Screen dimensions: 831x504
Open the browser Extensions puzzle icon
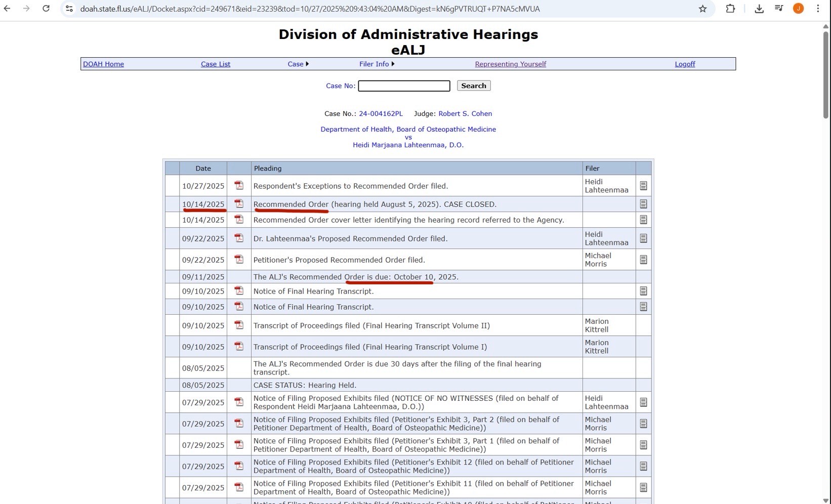point(730,9)
